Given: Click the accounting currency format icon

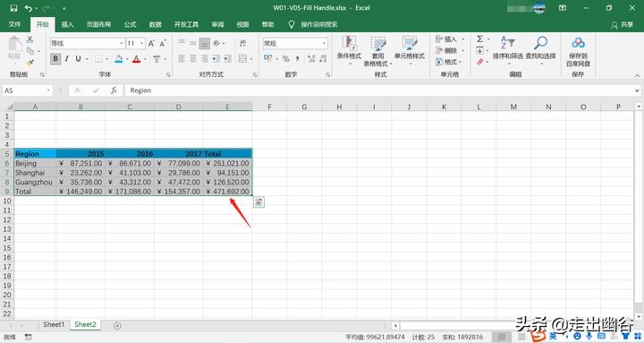Looking at the screenshot, I should pos(268,59).
